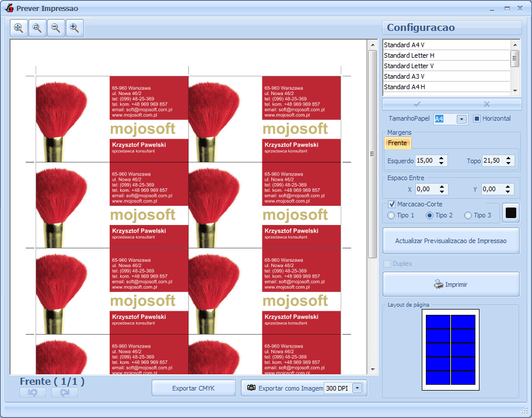Click the Exportar CMYK button
The width and height of the screenshot is (532, 418).
coord(194,388)
